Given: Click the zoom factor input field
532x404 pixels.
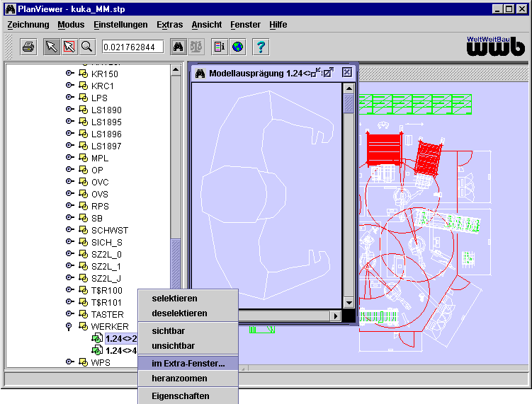Looking at the screenshot, I should [x=132, y=47].
